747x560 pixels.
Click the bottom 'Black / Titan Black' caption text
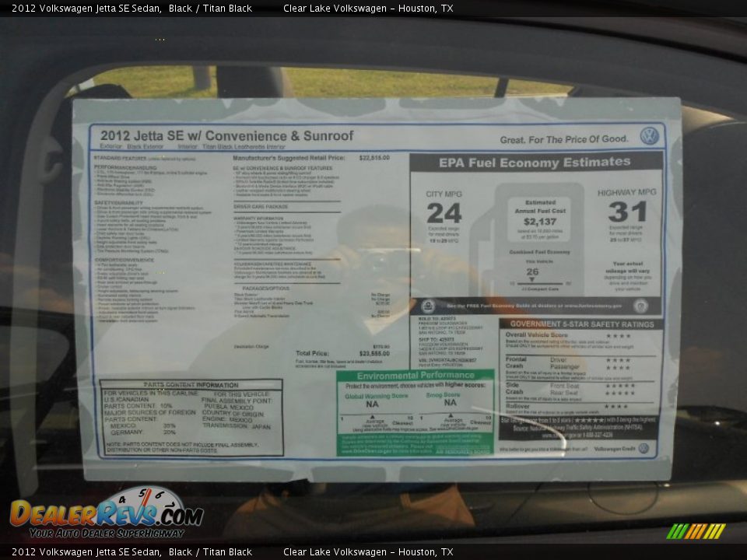pyautogui.click(x=210, y=552)
